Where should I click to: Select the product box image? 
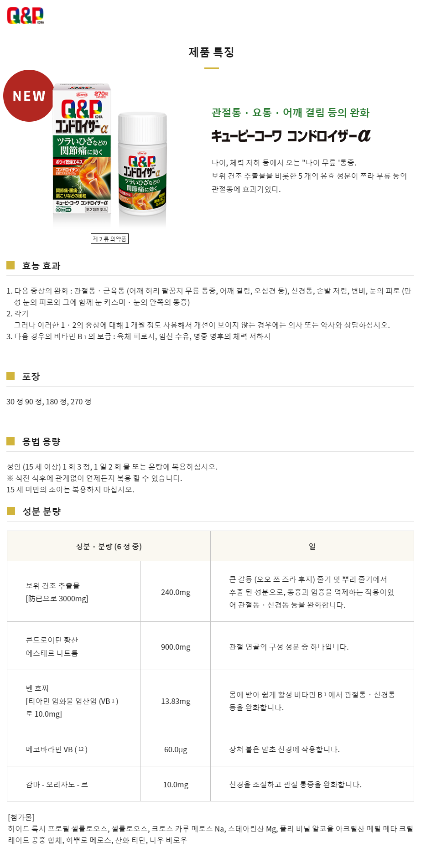click(82, 150)
